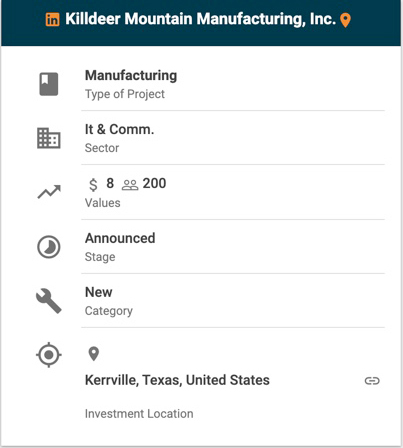This screenshot has width=403, height=448.
Task: Click the gray location pin above Kerrville
Action: (x=94, y=354)
